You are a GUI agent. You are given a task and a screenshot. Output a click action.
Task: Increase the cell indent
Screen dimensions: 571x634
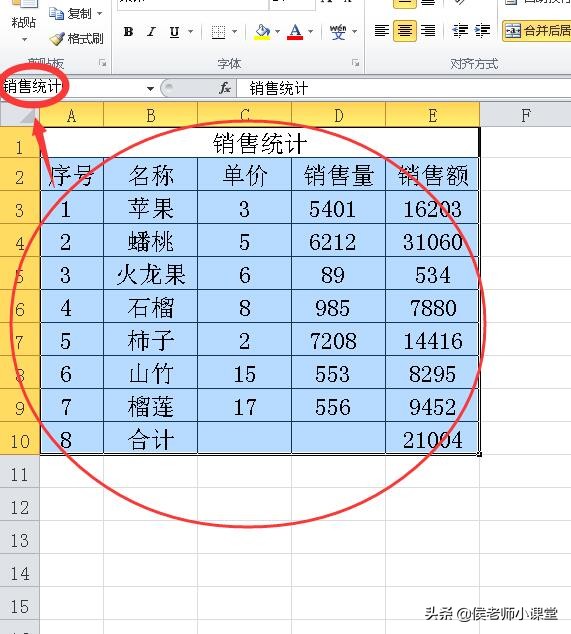point(482,31)
